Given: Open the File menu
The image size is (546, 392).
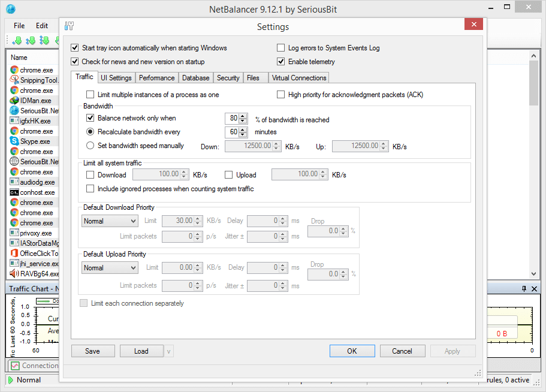Looking at the screenshot, I should tap(19, 25).
